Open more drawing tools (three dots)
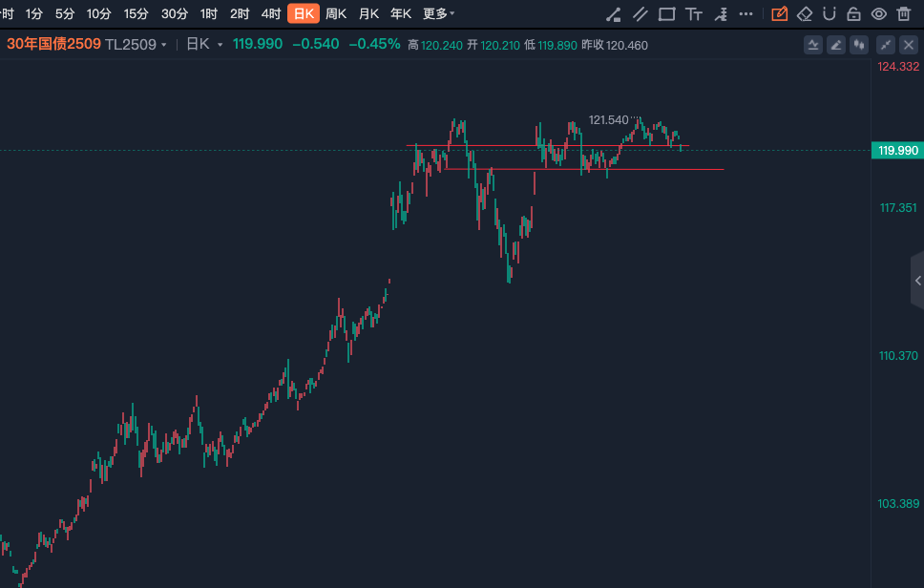The image size is (924, 588). 746,13
